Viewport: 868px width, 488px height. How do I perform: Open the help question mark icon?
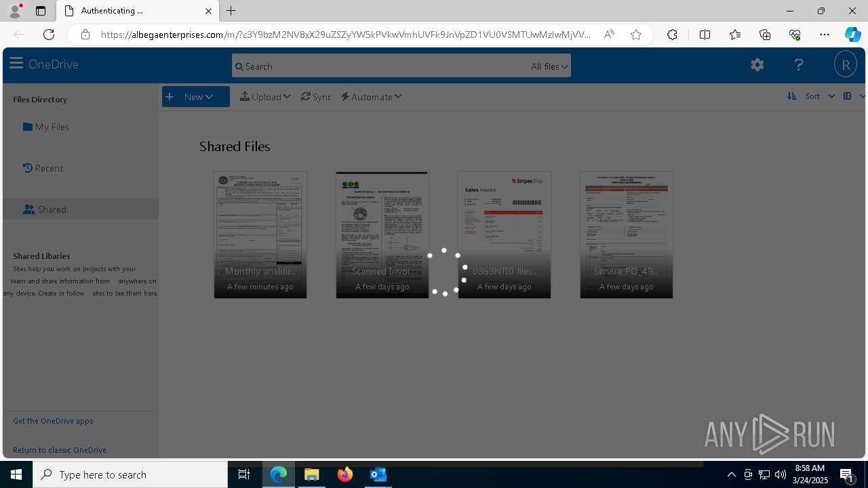[799, 64]
